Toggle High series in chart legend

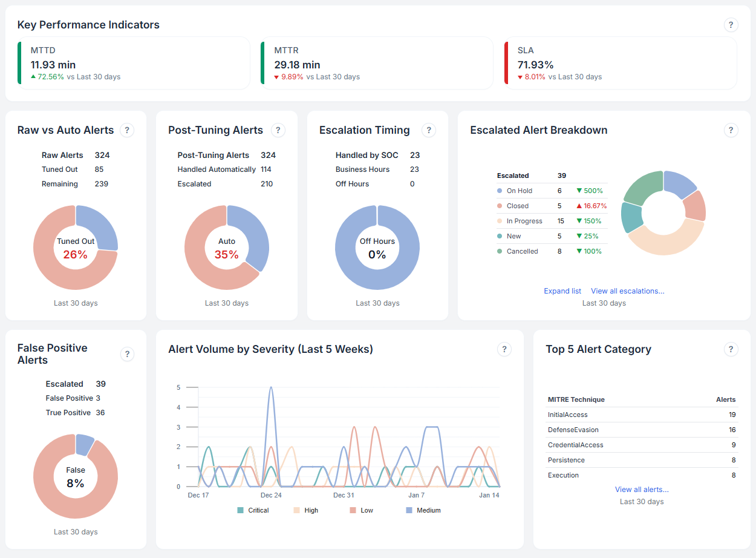pos(305,510)
